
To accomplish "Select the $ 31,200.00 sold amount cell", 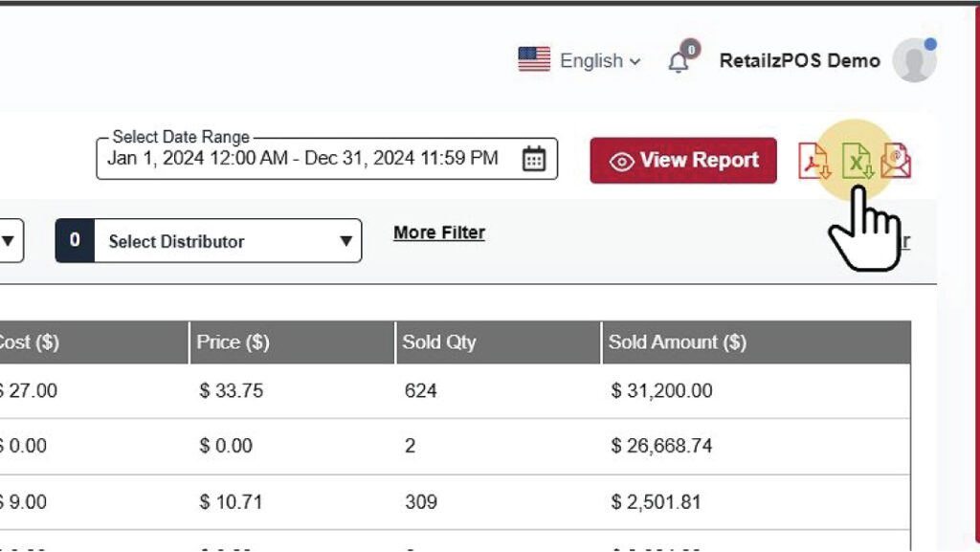I will [x=661, y=391].
